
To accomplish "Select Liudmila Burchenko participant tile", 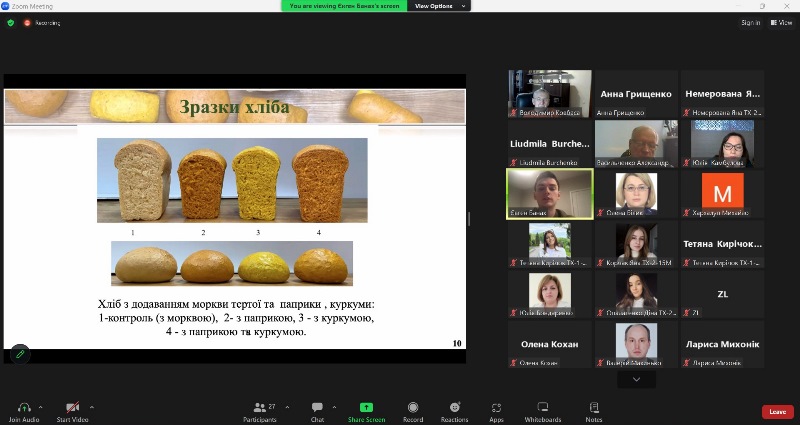I will click(550, 144).
